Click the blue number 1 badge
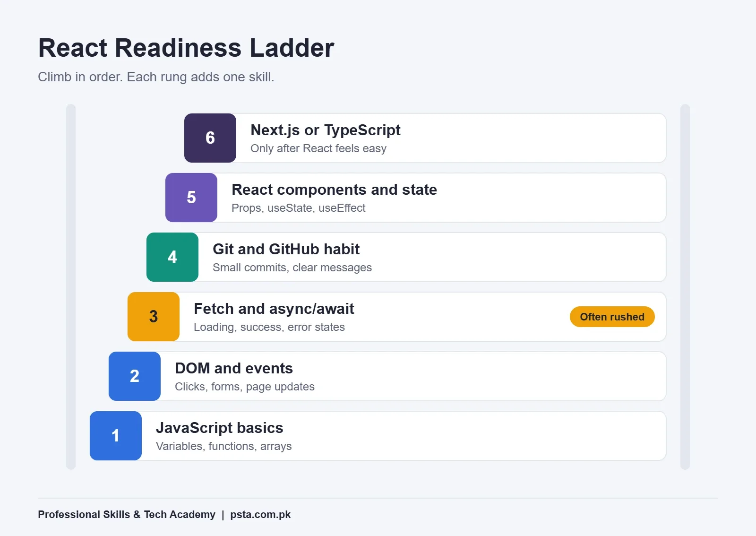Viewport: 756px width, 536px height. [116, 436]
